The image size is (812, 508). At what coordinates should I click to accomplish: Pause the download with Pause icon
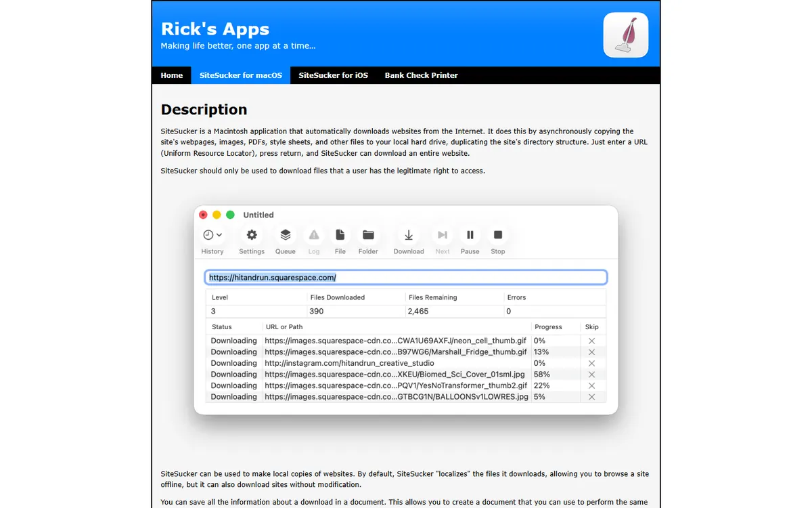pyautogui.click(x=470, y=235)
